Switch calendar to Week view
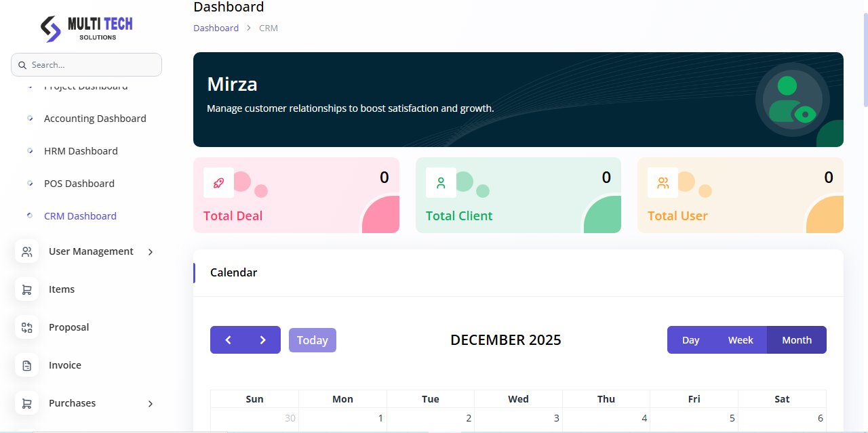The width and height of the screenshot is (868, 433). coord(741,340)
